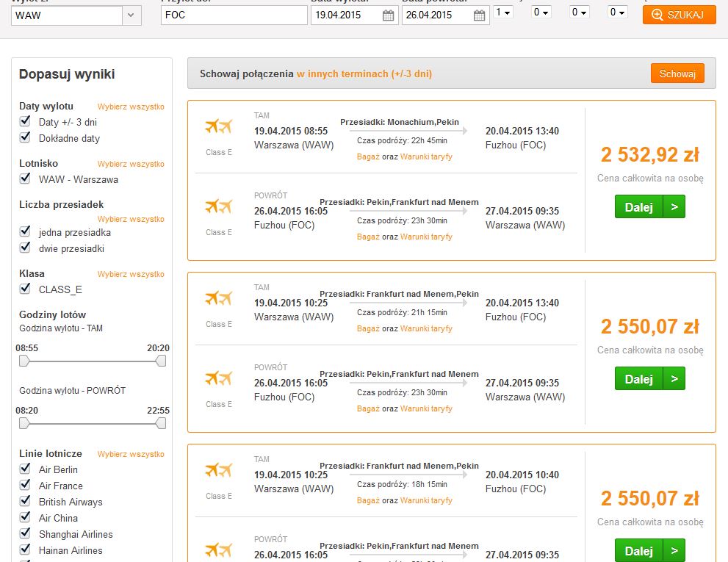
Task: Click Wybierz wszystko next to Linie lotnicze
Action: click(131, 454)
